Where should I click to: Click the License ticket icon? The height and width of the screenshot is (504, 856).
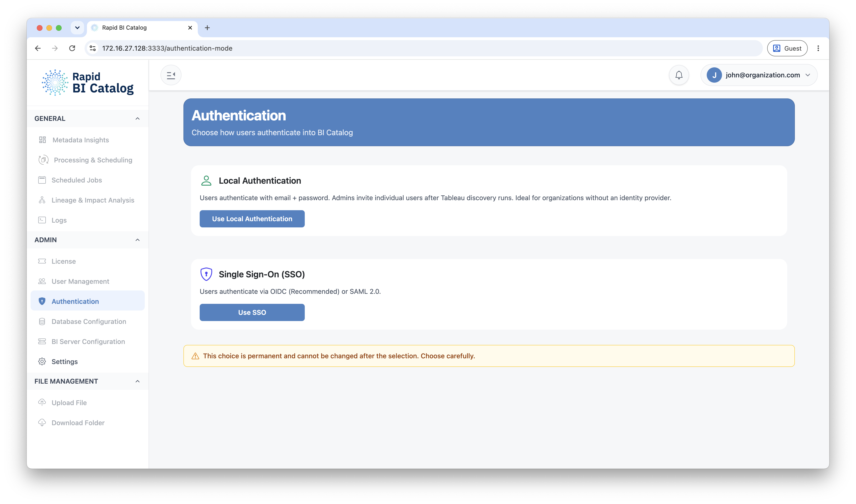42,261
